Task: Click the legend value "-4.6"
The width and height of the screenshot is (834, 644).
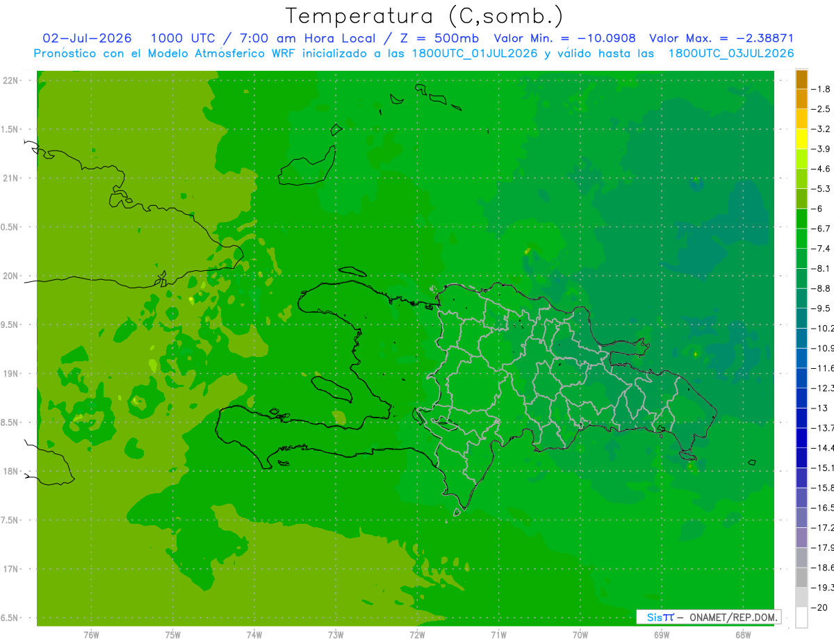Action: coord(822,169)
